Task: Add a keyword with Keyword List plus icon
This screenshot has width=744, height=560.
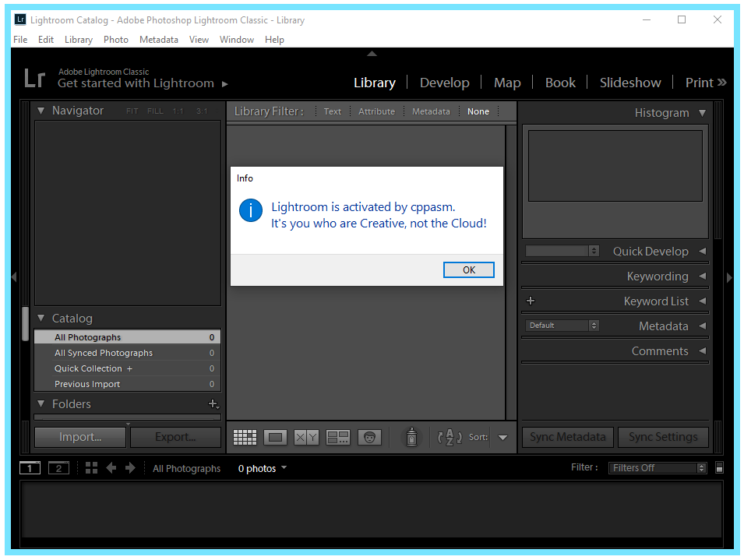Action: (531, 301)
